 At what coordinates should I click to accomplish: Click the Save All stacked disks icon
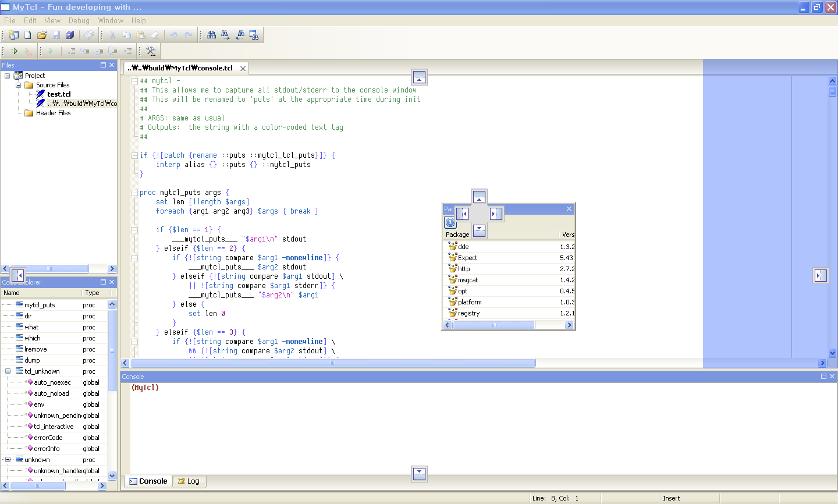[x=70, y=35]
